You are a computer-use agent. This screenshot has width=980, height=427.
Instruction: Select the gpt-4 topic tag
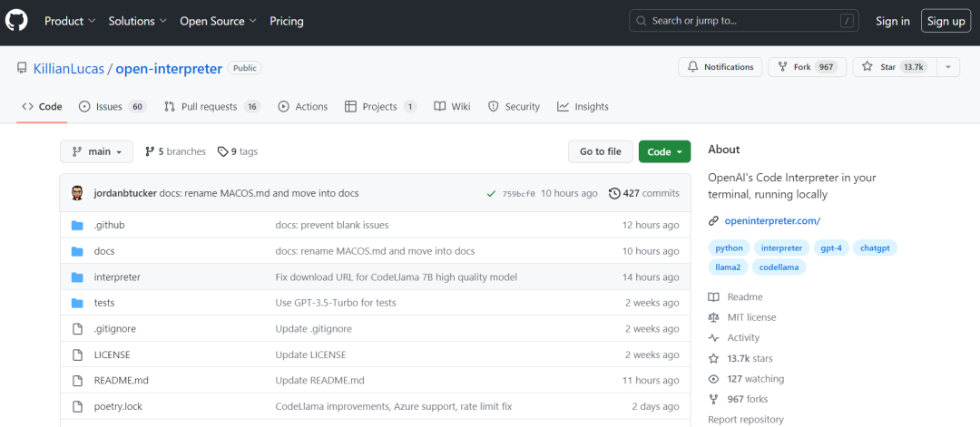[x=830, y=247]
